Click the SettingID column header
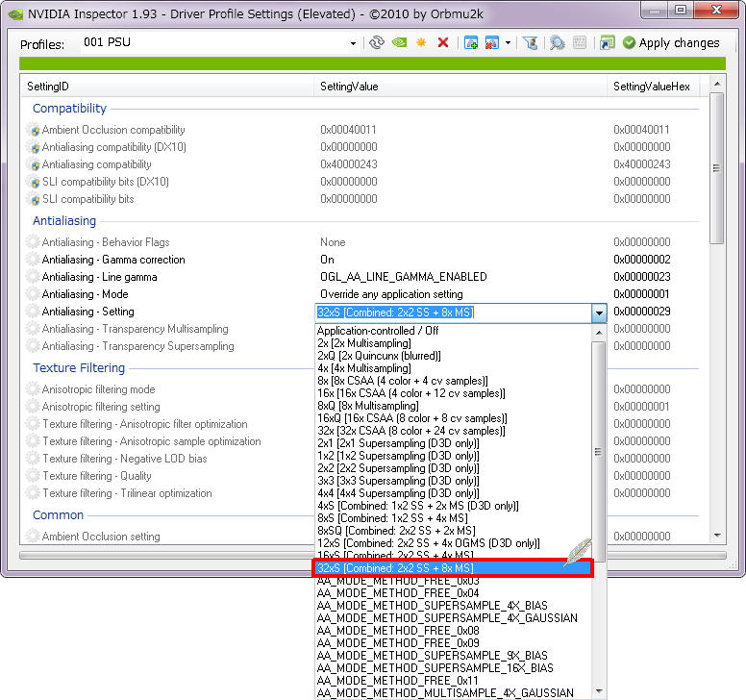This screenshot has height=700, width=746. pyautogui.click(x=167, y=87)
